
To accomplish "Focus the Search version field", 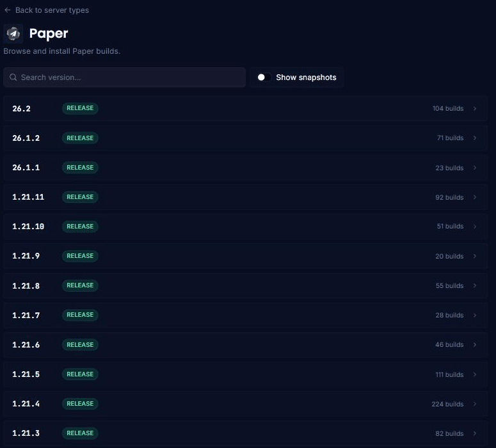I will [124, 77].
